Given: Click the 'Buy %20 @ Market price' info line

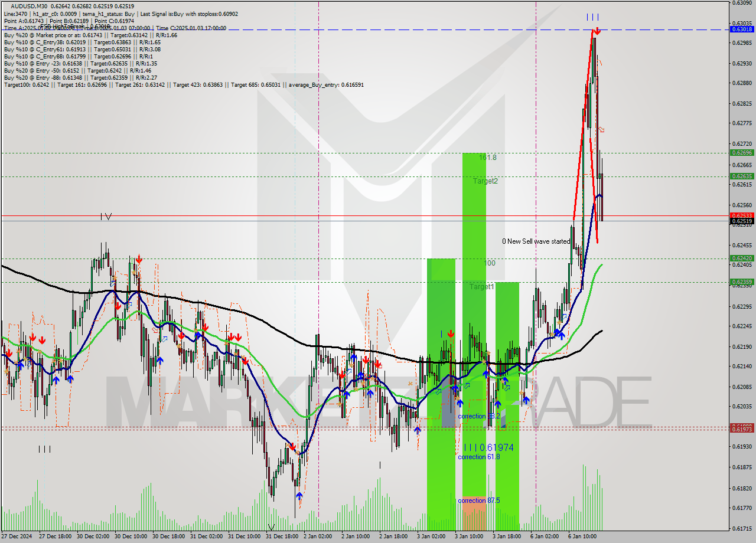Looking at the screenshot, I should (x=90, y=35).
